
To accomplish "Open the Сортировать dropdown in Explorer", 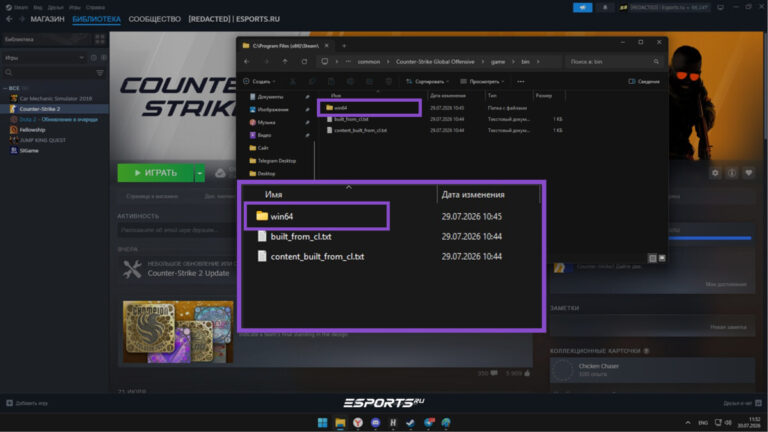I will tap(427, 81).
